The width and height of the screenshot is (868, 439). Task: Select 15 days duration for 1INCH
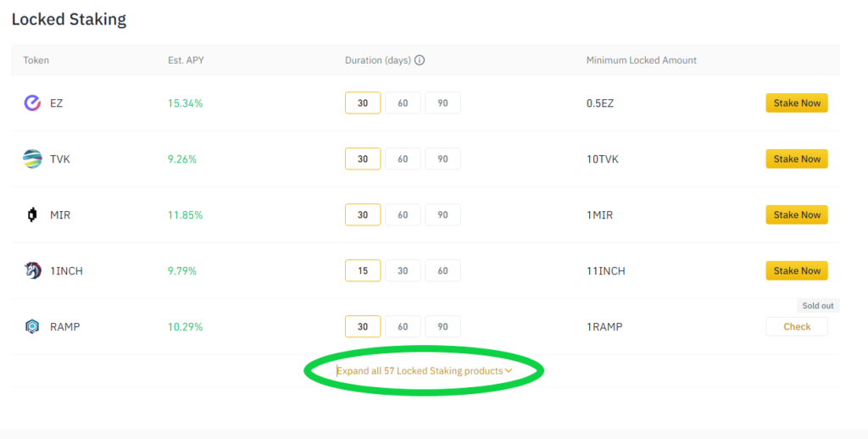(363, 270)
